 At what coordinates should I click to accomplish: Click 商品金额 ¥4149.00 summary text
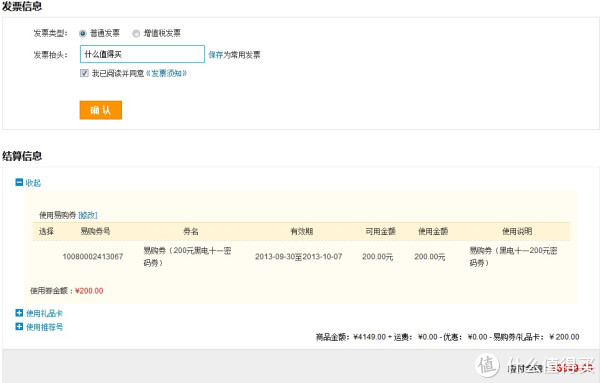(x=351, y=337)
